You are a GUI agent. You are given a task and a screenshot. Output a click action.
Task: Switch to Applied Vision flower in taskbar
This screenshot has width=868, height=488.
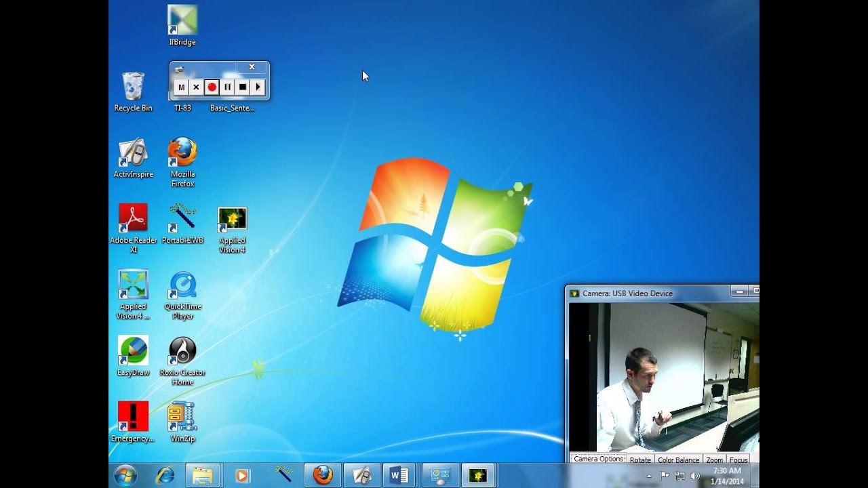479,476
